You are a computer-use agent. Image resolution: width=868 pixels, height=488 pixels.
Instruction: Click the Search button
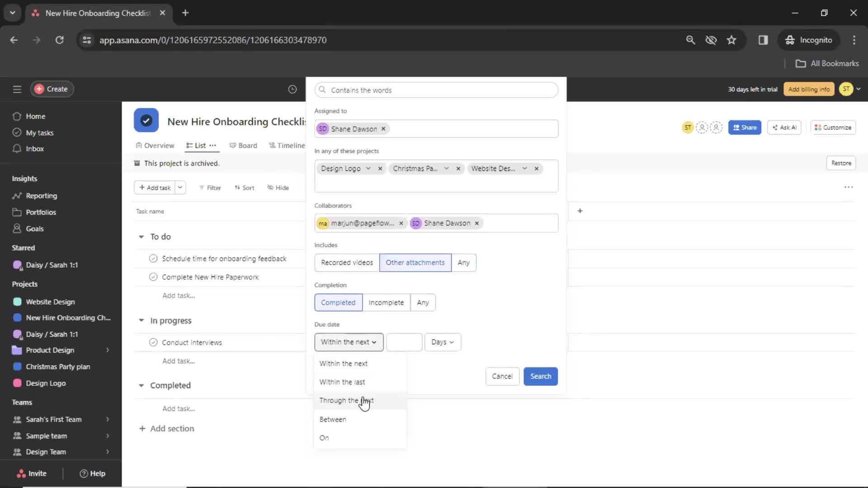click(541, 376)
